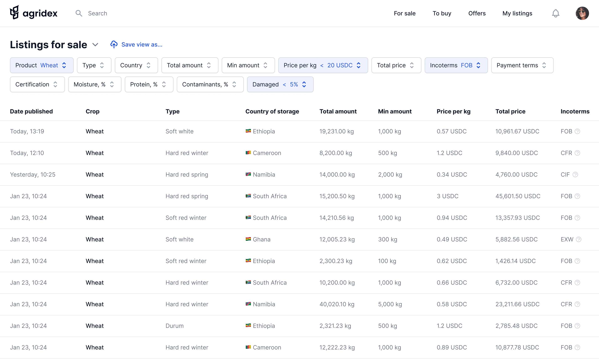599x364 pixels.
Task: Go to the To buy tab
Action: click(x=442, y=13)
